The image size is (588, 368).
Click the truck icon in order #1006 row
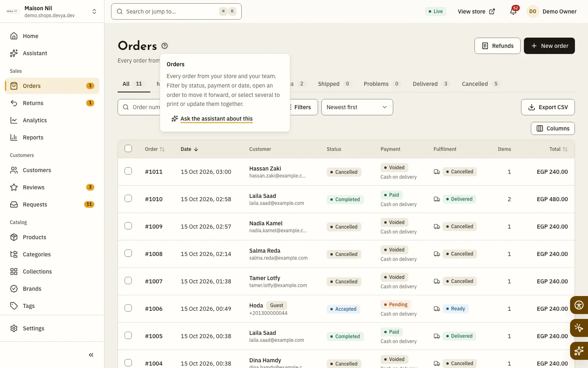(x=437, y=309)
